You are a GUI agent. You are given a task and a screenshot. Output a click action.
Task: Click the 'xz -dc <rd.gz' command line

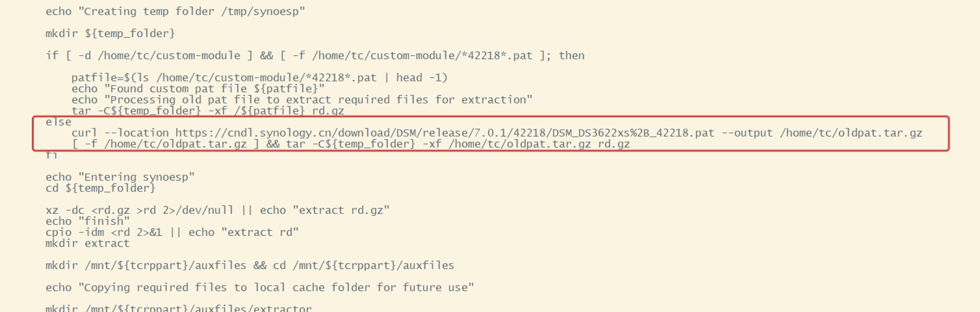218,210
